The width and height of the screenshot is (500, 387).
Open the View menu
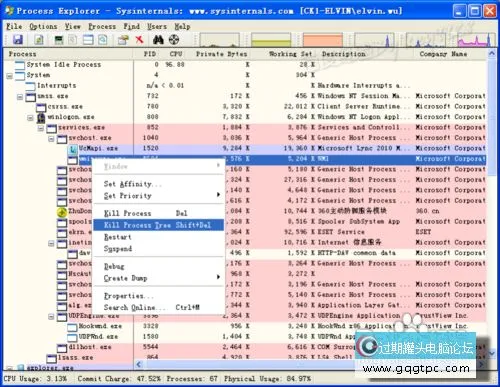(72, 26)
